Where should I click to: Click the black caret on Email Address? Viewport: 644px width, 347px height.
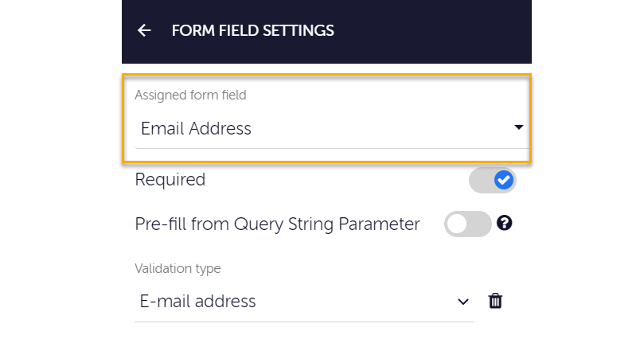point(519,128)
